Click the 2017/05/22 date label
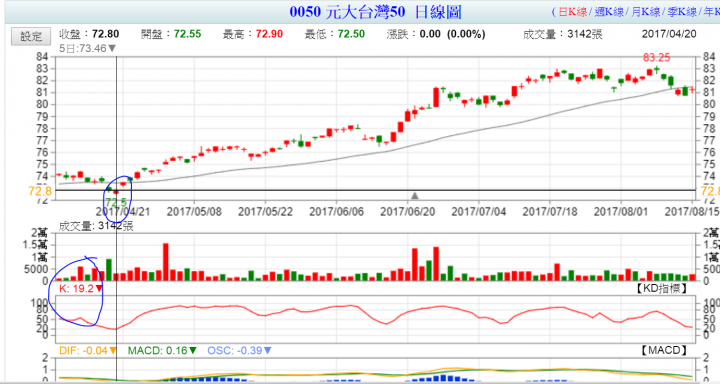Screen dimensions: 720x384 266,212
